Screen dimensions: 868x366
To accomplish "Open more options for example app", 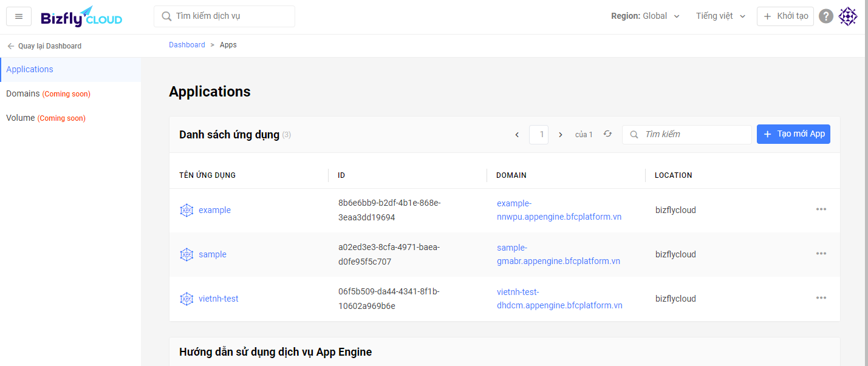I will [821, 209].
